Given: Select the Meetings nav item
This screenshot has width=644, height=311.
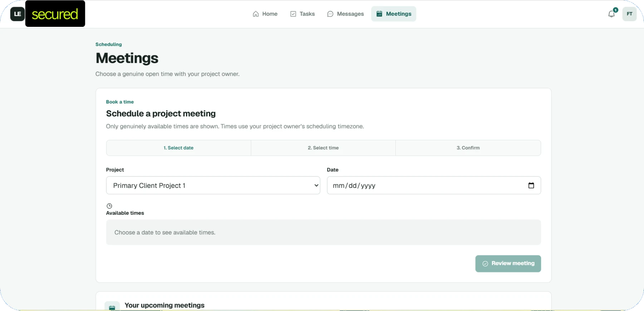Looking at the screenshot, I should [x=394, y=14].
